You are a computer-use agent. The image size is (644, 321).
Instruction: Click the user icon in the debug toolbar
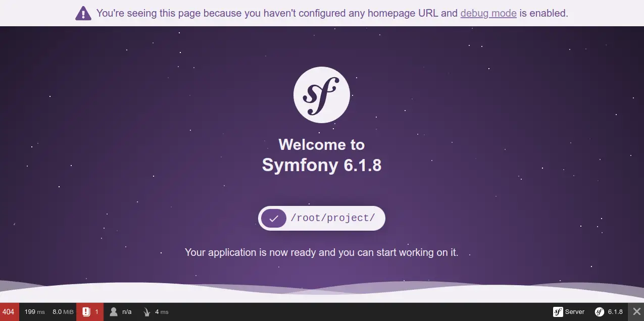[114, 312]
